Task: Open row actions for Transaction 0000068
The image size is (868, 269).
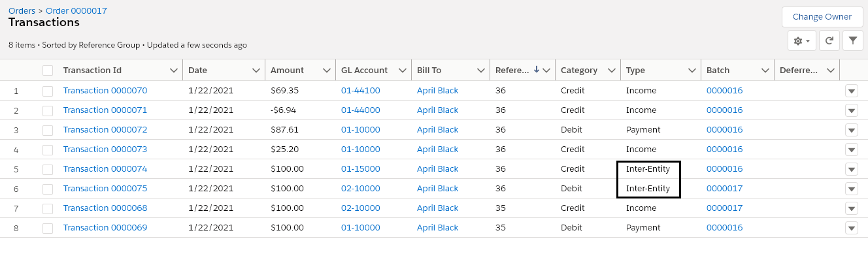Action: click(x=851, y=208)
